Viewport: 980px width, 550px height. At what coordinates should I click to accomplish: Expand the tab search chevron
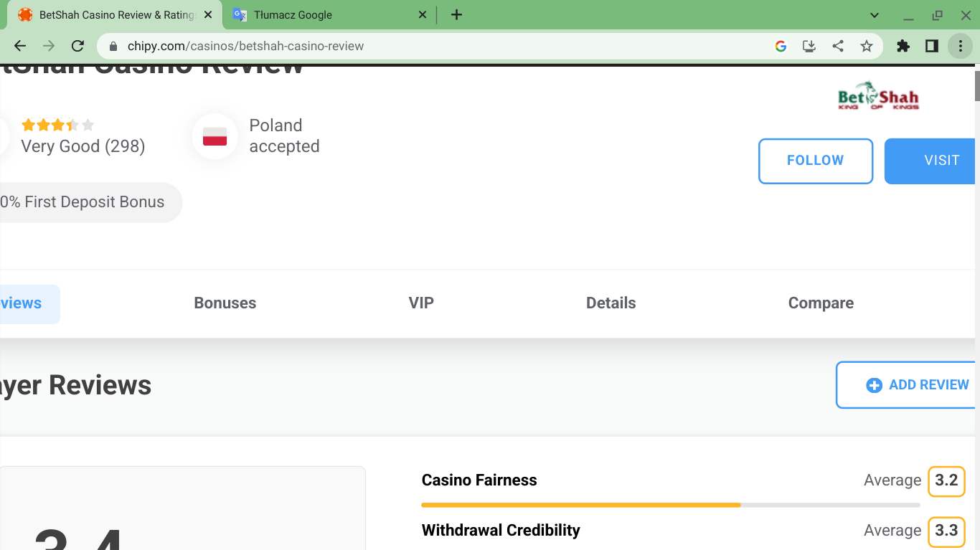874,15
